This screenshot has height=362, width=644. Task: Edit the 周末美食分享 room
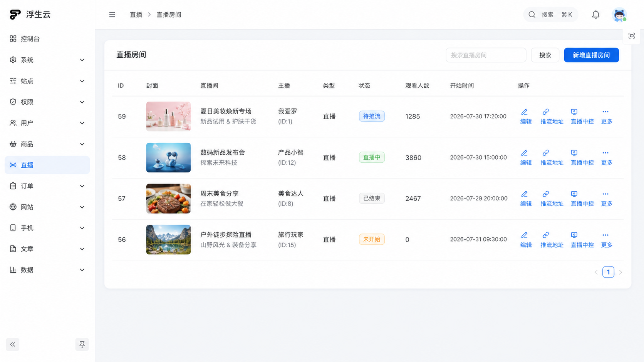pos(526,199)
